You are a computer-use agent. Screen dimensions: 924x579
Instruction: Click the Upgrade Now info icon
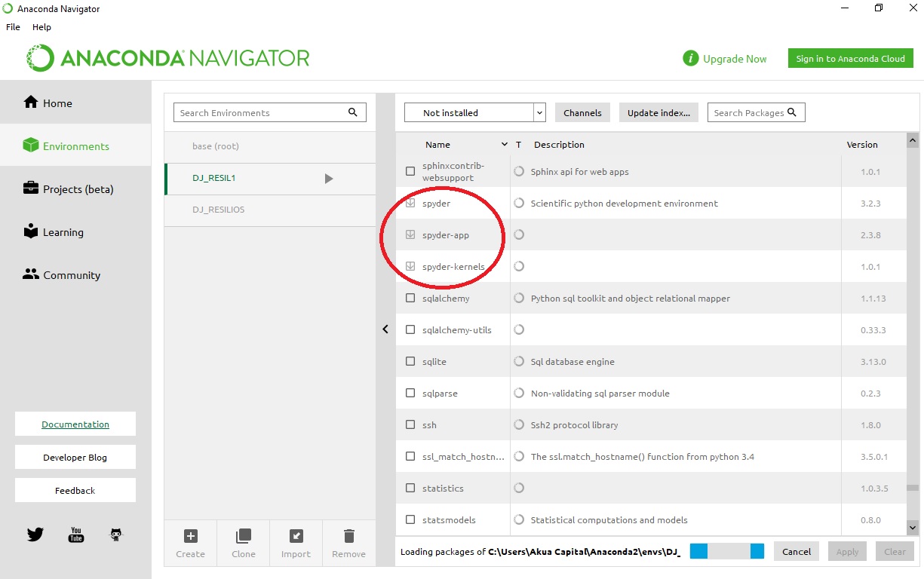690,59
